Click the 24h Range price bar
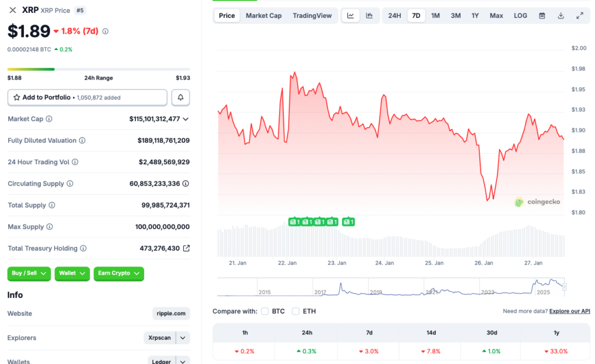 point(98,69)
